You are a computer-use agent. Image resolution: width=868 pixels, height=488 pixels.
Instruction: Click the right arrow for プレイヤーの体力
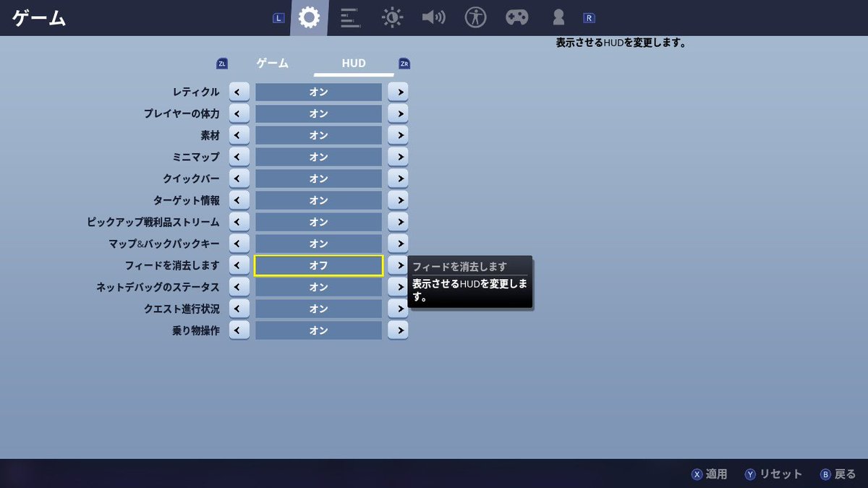(398, 113)
